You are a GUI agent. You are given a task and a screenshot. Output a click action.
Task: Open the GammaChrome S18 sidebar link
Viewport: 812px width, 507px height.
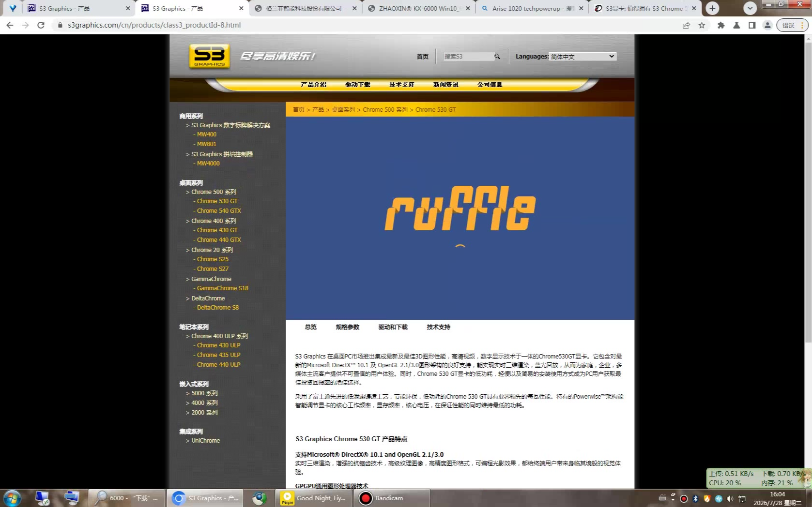(x=223, y=288)
